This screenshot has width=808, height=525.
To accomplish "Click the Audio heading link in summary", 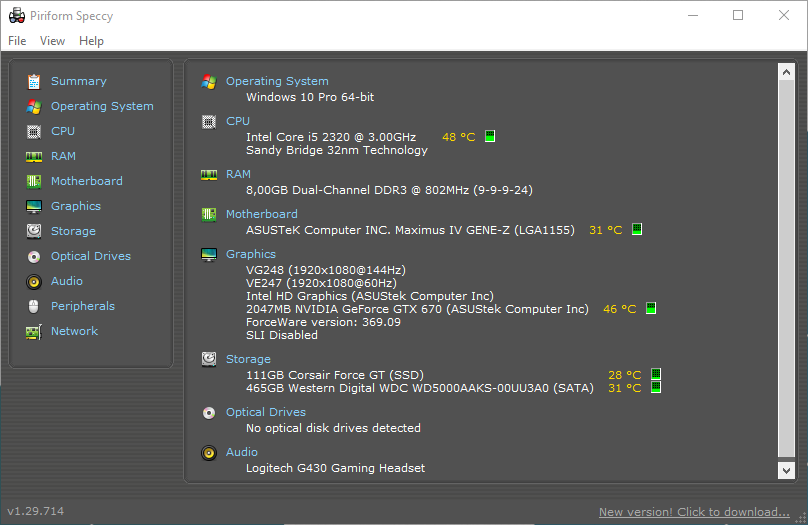I will tap(242, 452).
